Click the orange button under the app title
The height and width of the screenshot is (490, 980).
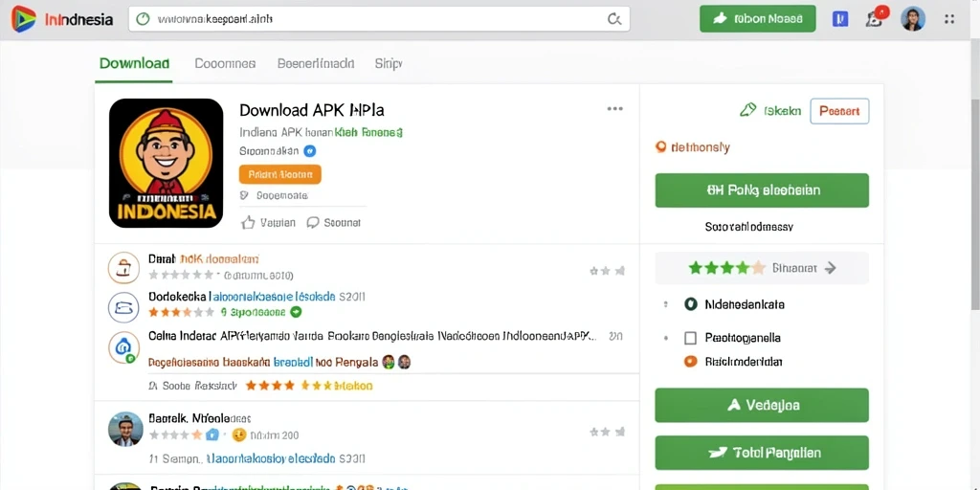(280, 174)
